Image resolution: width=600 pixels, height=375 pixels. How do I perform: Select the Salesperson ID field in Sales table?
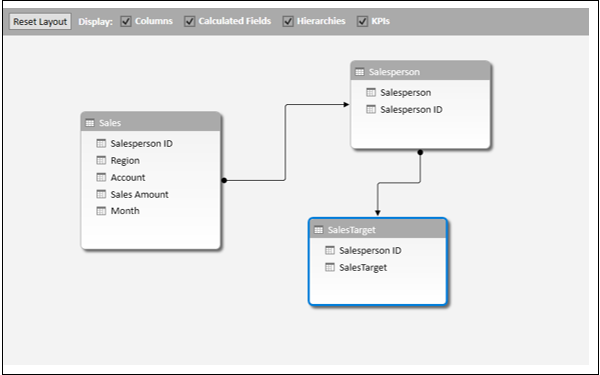pos(142,143)
